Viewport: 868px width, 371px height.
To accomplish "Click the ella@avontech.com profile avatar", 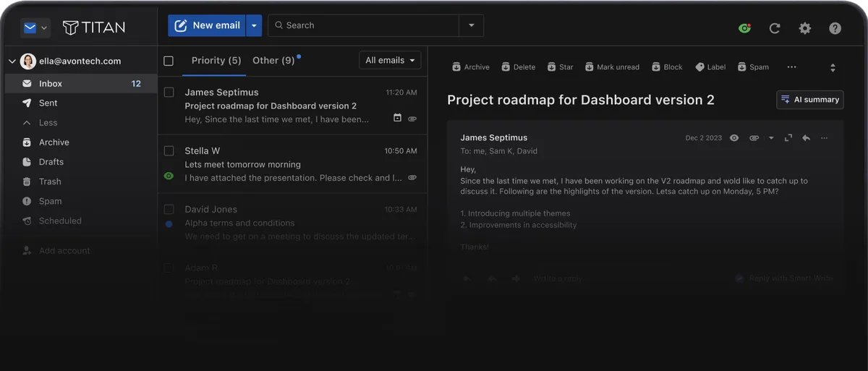I will coord(28,61).
